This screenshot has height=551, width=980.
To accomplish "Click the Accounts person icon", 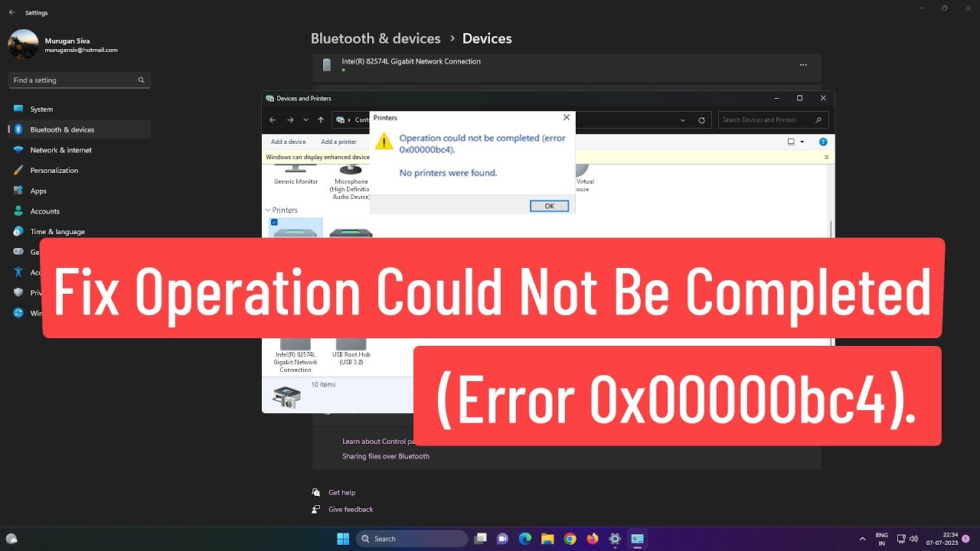I will click(x=18, y=211).
